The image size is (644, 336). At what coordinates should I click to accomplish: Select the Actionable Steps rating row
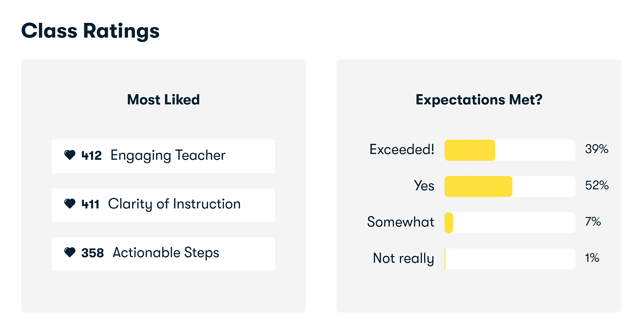coord(163,254)
